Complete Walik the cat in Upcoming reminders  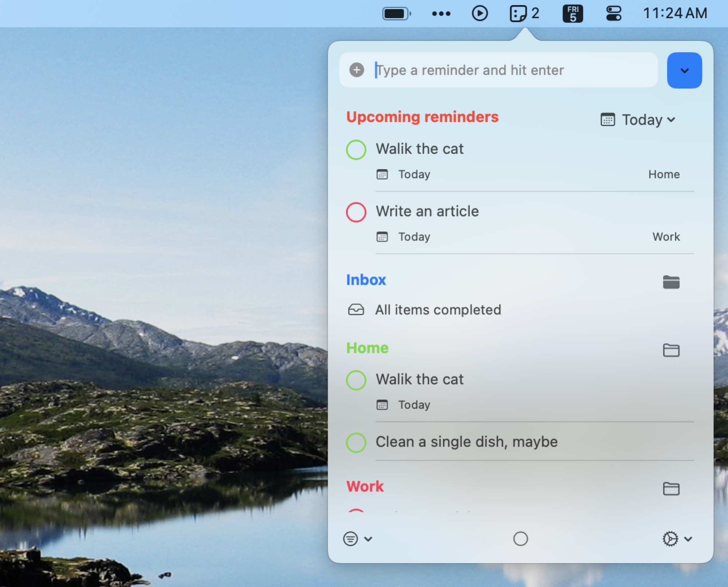coord(356,149)
